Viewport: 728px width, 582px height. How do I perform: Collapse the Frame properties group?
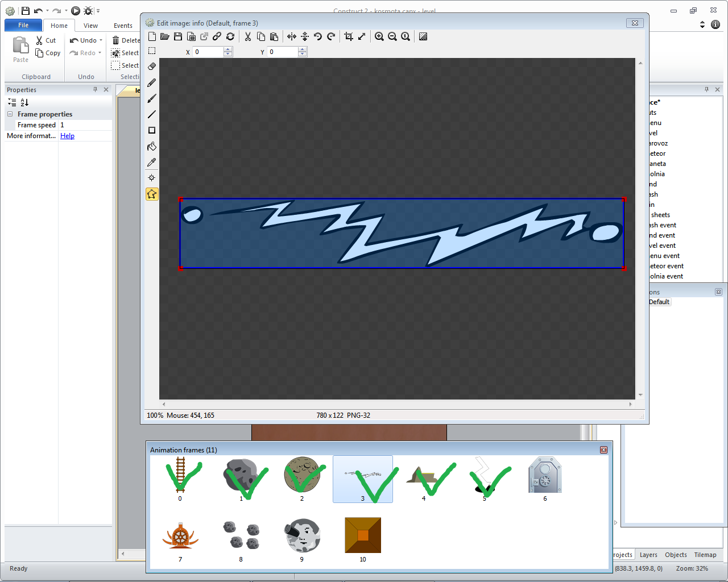tap(10, 114)
